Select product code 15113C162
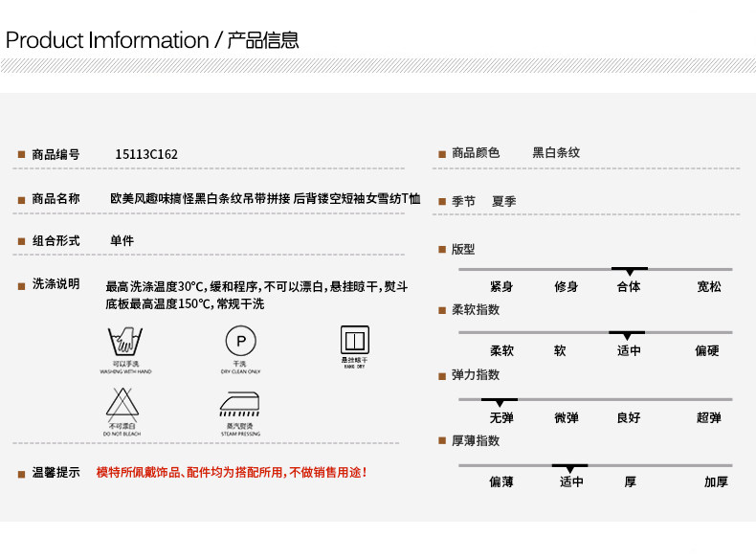The image size is (756, 559). [x=146, y=154]
